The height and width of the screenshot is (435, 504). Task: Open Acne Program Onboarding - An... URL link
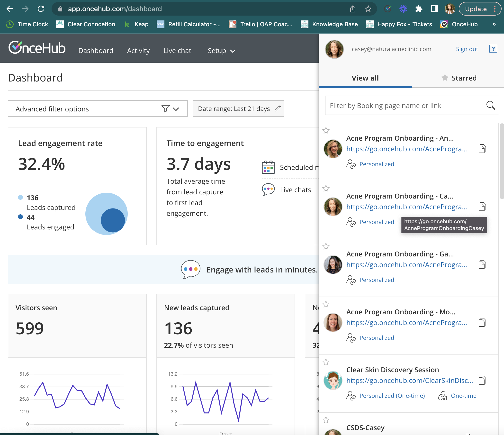click(x=407, y=149)
